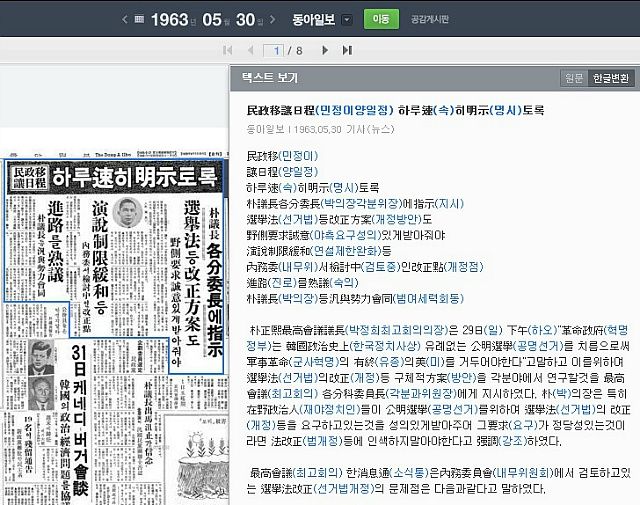Click the 選擧法 등 改正方案도 column on the scan

(x=192, y=274)
